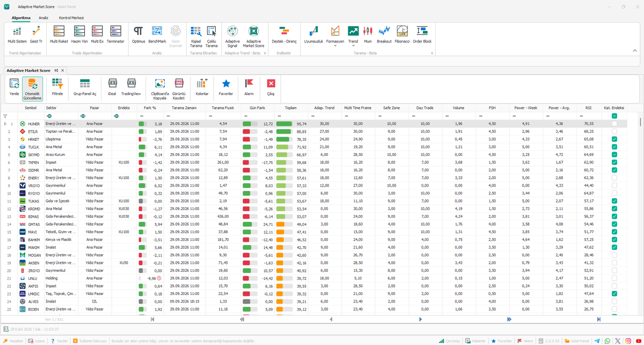The height and width of the screenshot is (345, 644).
Task: Open the Order Block scan
Action: 422,35
